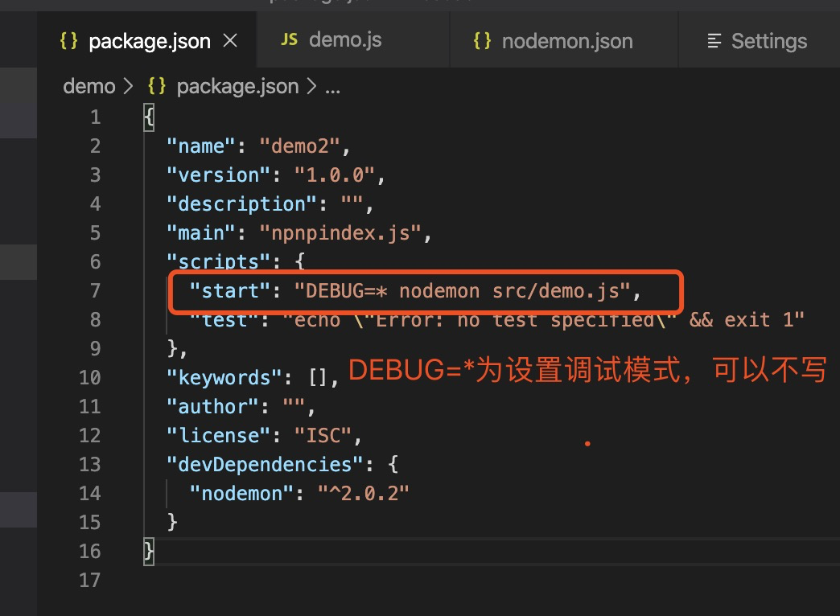Click the "nodemon" dependency key
Viewport: 840px width, 616px height.
pyautogui.click(x=241, y=493)
